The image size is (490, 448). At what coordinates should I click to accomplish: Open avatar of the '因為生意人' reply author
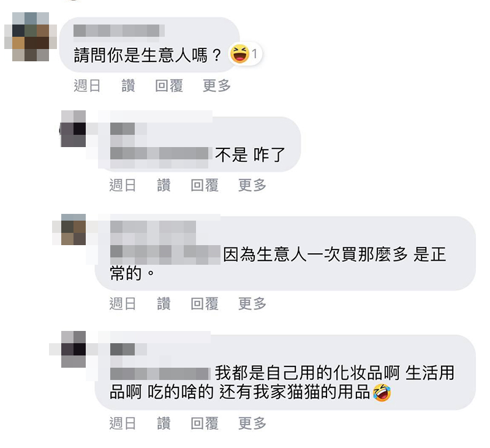click(x=73, y=230)
